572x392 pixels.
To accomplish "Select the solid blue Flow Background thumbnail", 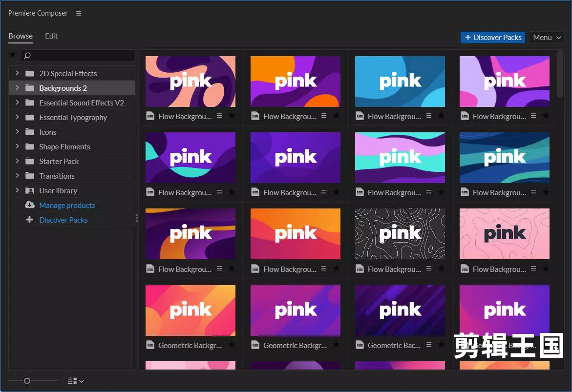I will pos(400,82).
